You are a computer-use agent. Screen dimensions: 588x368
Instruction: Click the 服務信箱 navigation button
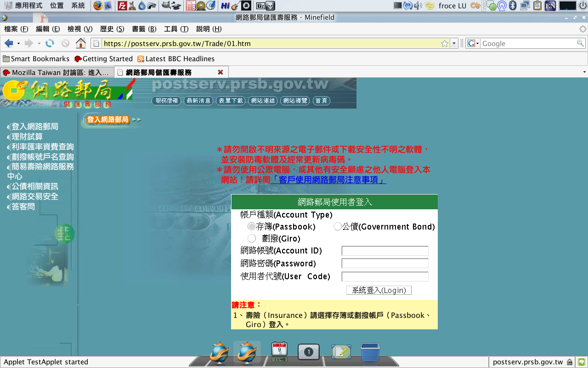click(167, 101)
